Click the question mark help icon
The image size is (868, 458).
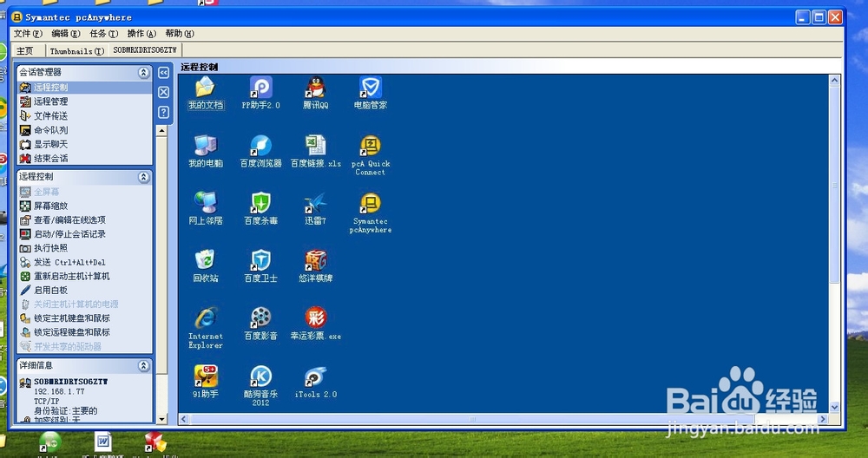[163, 112]
